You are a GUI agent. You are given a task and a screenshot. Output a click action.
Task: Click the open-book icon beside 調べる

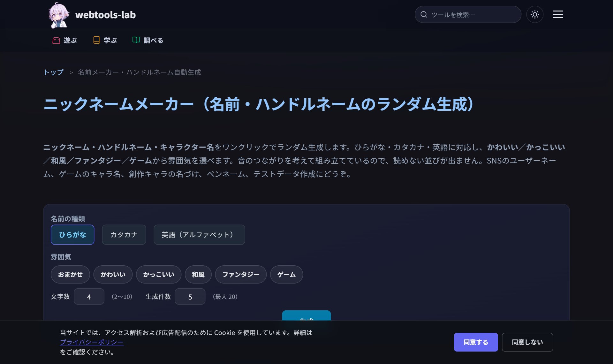click(x=136, y=40)
